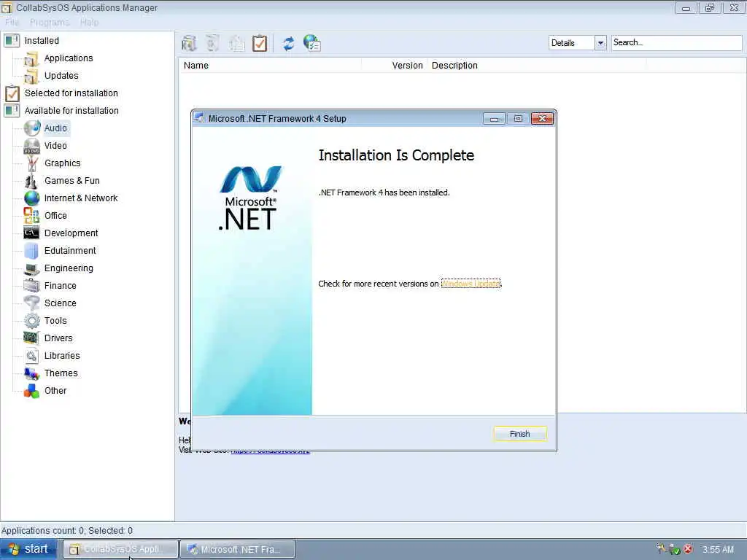Image resolution: width=747 pixels, height=560 pixels.
Task: Close the .NET Framework 4 Setup dialog
Action: [x=542, y=119]
